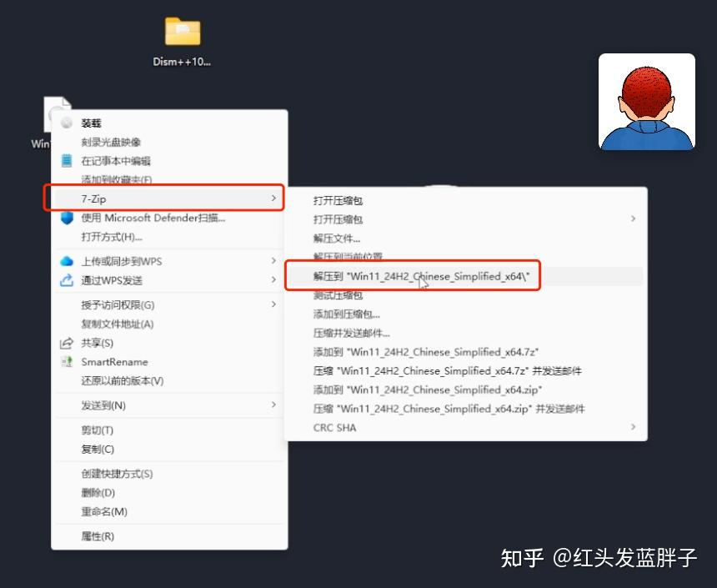
Task: Click the Microsoft Defender shield icon
Action: [x=67, y=218]
